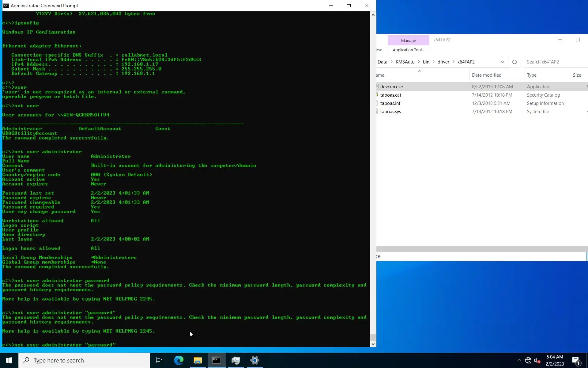Viewport: 588px width, 368px height.
Task: Refresh the x64TAP2 folder view
Action: pos(514,62)
